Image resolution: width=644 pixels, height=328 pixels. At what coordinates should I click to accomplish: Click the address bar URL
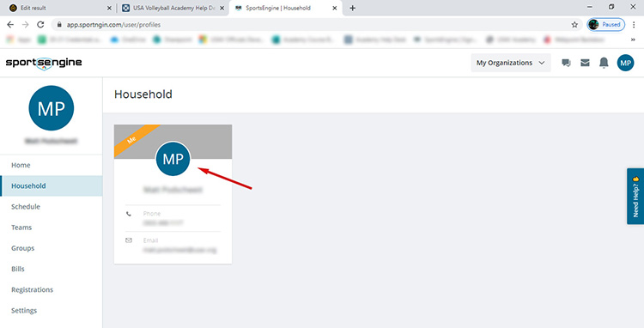coord(113,25)
